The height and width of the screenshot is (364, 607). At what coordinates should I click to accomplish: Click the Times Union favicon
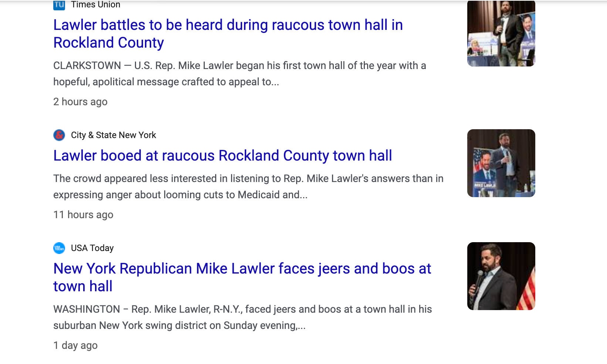point(59,5)
